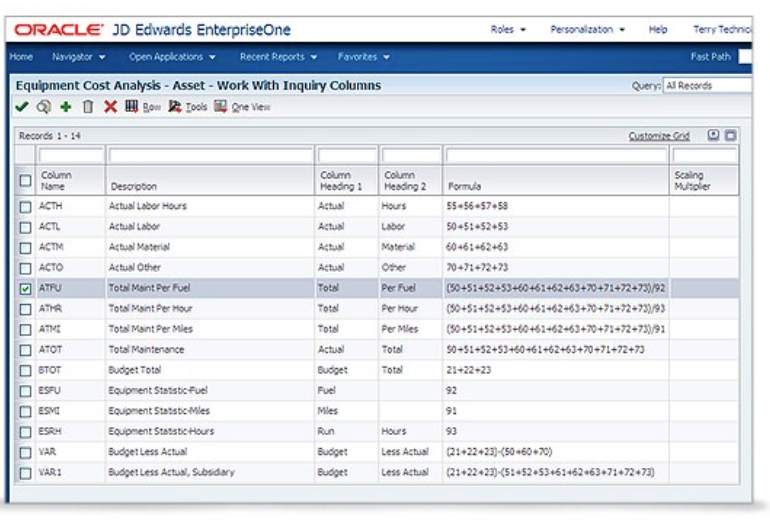
Task: Open the Row menu icon
Action: 131,106
